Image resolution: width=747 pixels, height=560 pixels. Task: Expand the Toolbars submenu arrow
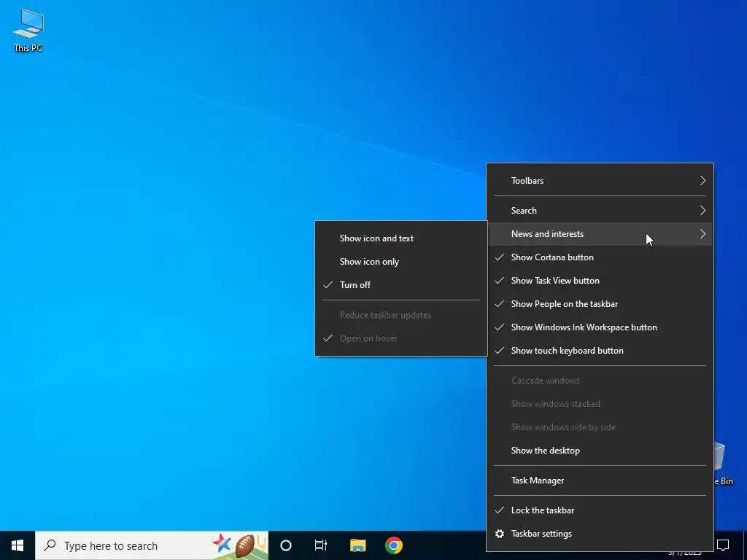point(703,181)
